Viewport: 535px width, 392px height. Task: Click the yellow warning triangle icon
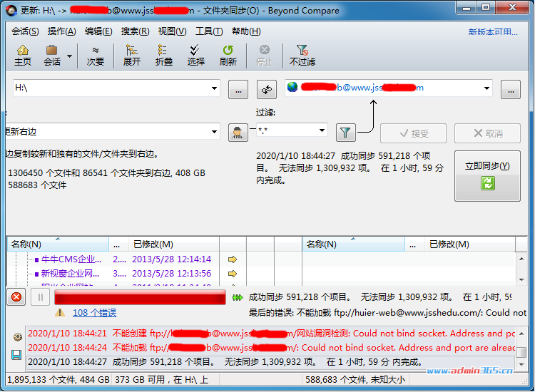click(60, 312)
